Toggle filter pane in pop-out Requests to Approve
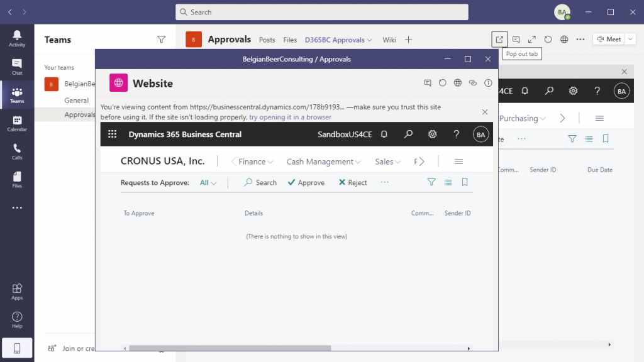 (431, 182)
